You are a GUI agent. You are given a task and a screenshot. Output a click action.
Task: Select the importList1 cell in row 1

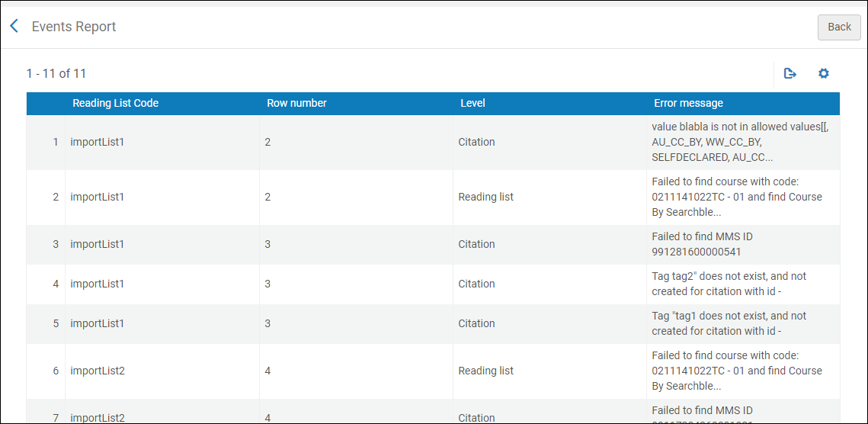pyautogui.click(x=97, y=142)
